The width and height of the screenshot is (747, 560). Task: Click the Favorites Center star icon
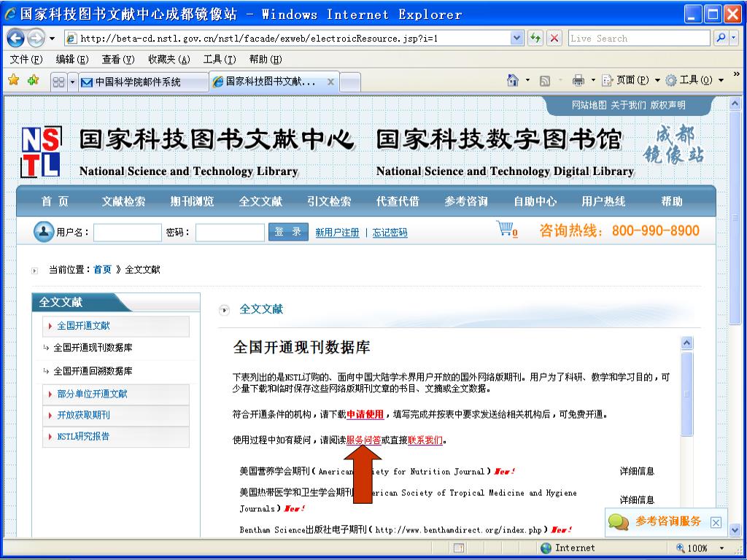click(14, 80)
